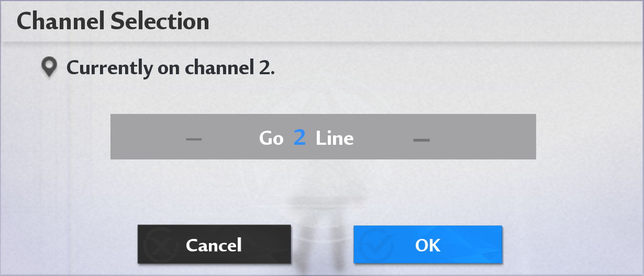The width and height of the screenshot is (644, 276).
Task: Click the Cancel label text
Action: [x=214, y=245]
